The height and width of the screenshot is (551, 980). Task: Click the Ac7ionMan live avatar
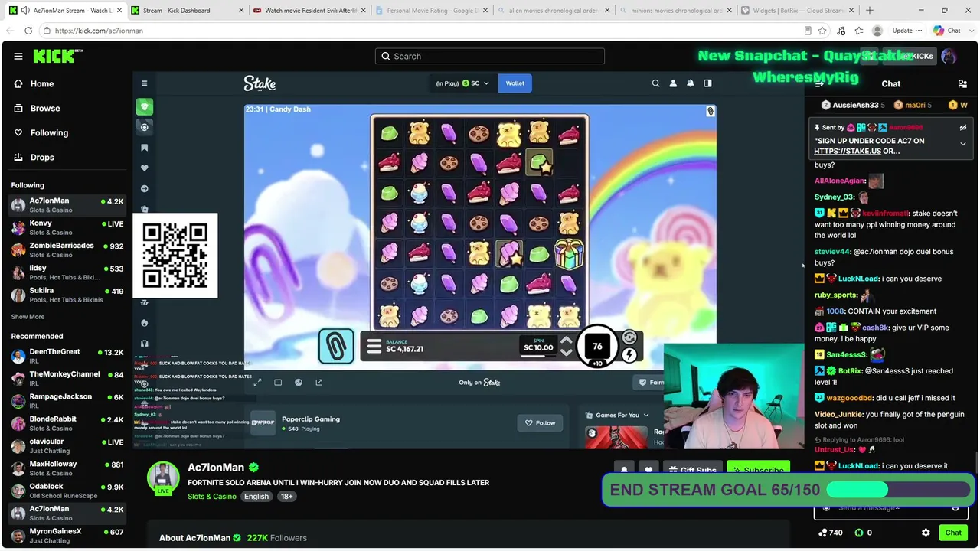(163, 479)
